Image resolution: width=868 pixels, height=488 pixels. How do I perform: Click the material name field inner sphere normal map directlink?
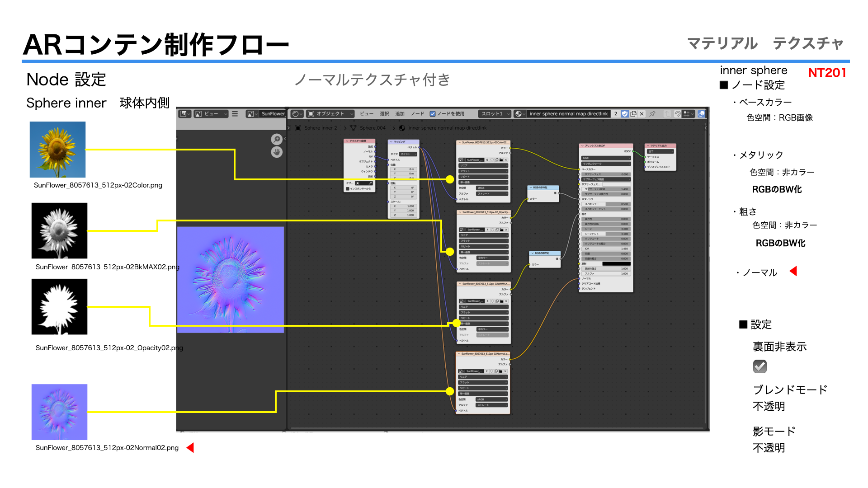click(569, 114)
